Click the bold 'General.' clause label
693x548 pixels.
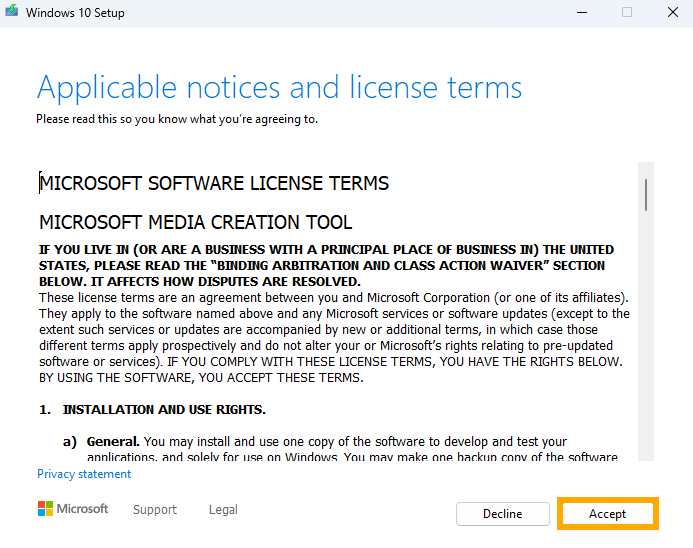[x=113, y=441]
